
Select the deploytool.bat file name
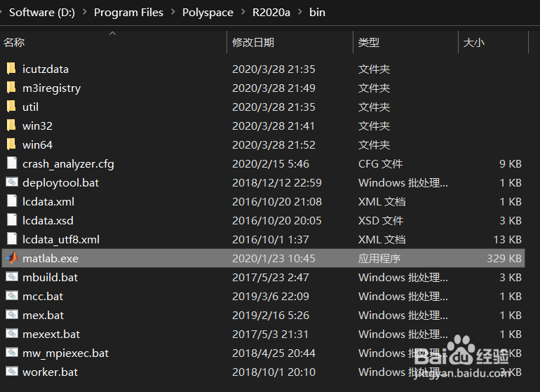point(60,183)
